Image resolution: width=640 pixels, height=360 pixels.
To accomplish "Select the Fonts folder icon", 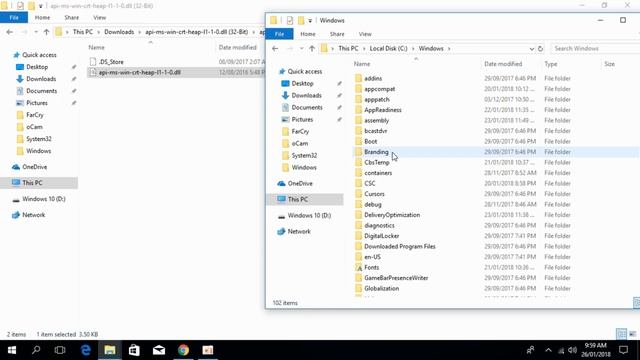I will point(359,268).
